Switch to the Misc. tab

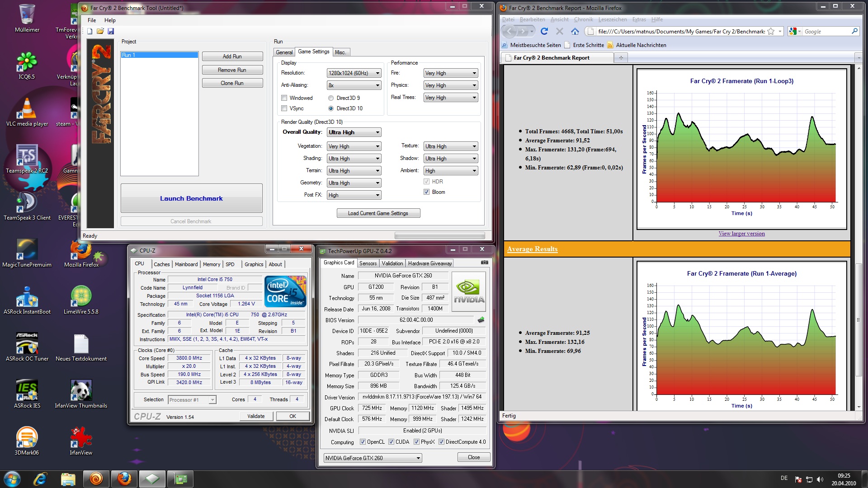point(340,52)
